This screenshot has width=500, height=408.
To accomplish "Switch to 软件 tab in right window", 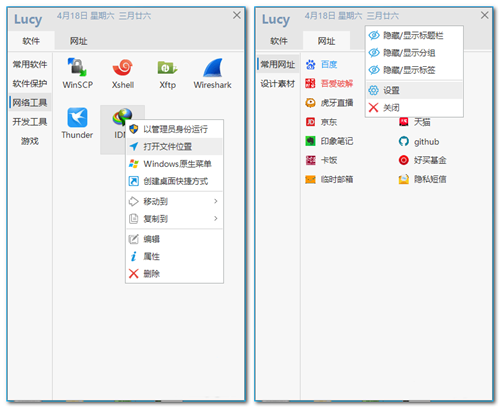I will click(x=279, y=41).
